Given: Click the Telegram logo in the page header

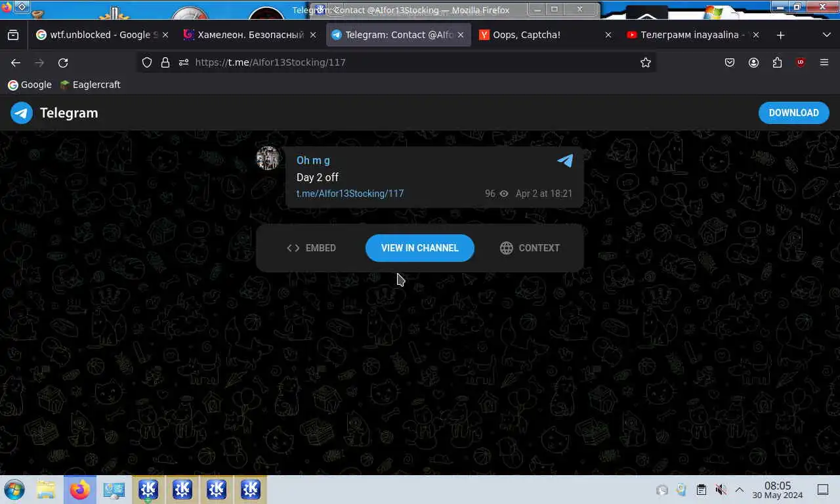Looking at the screenshot, I should (x=54, y=113).
